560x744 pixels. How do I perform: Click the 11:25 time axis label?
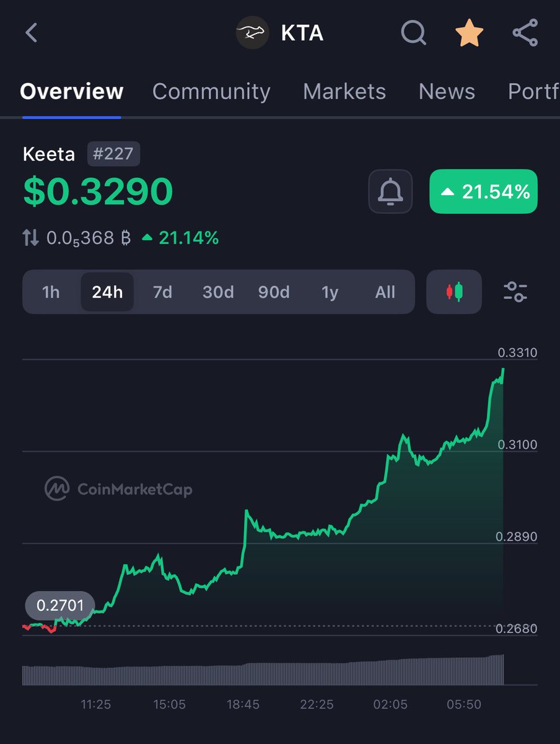(96, 705)
